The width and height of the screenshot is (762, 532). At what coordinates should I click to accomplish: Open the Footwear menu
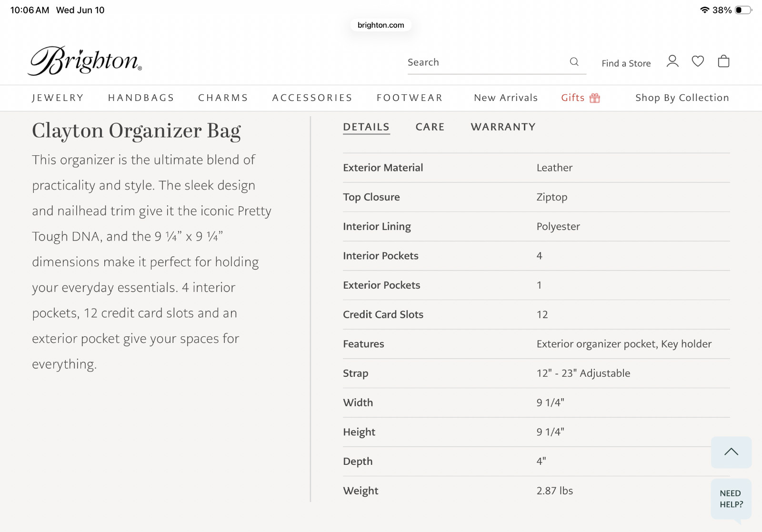click(x=410, y=98)
